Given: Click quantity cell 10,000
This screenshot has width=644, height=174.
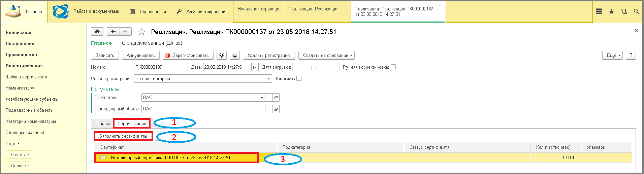Looking at the screenshot, I should tap(556, 158).
